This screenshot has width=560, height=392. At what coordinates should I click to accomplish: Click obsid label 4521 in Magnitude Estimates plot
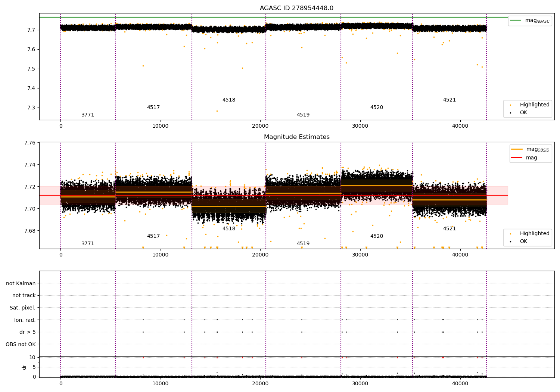(449, 228)
